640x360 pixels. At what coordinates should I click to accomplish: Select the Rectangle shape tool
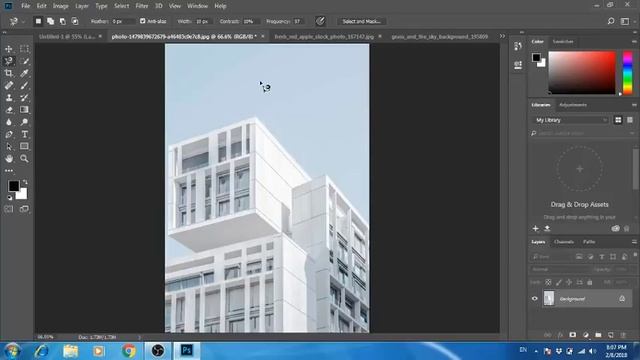24,147
